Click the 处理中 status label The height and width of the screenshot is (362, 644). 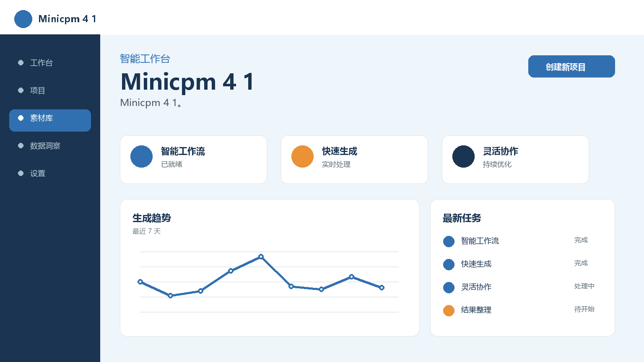584,286
